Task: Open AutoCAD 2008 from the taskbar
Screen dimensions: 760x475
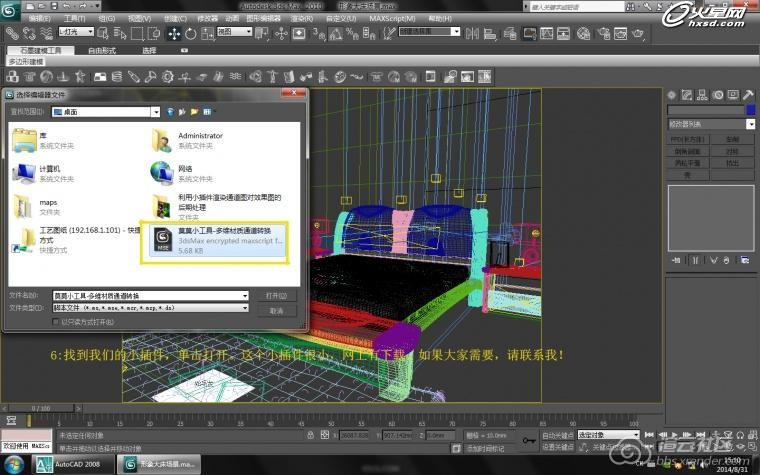Action: (x=74, y=465)
